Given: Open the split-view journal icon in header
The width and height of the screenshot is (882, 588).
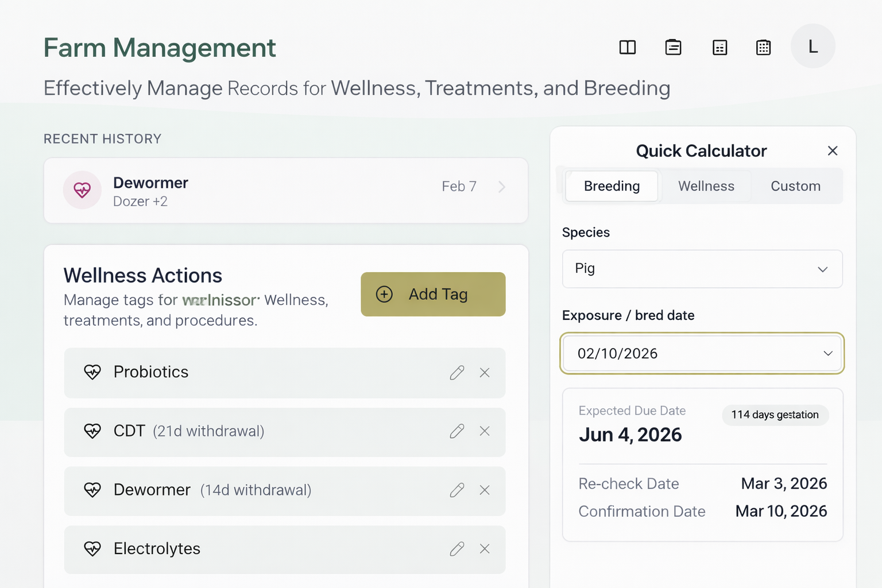Looking at the screenshot, I should 628,48.
